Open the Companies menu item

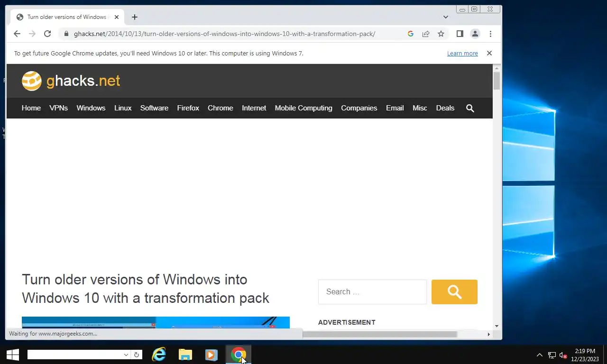tap(359, 108)
